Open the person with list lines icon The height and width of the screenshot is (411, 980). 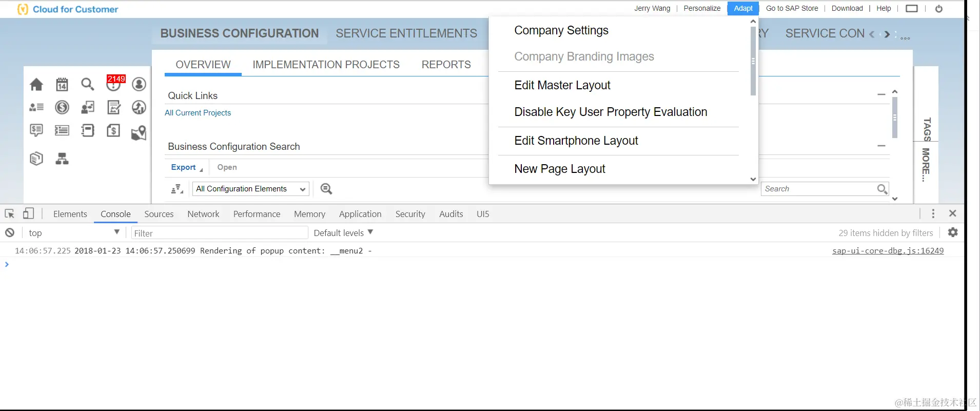pyautogui.click(x=36, y=107)
